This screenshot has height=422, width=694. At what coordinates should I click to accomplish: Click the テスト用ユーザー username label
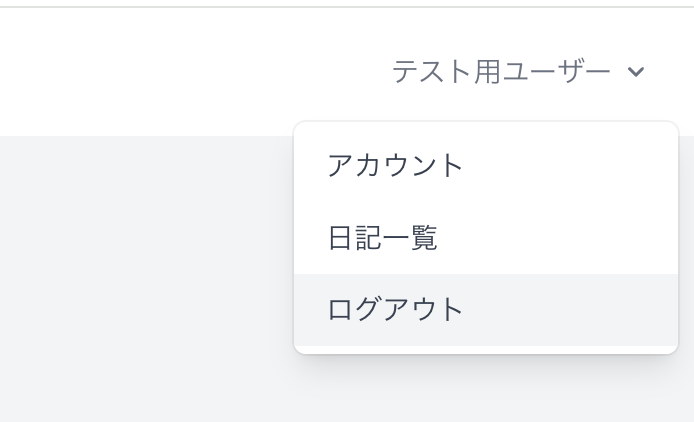click(501, 72)
